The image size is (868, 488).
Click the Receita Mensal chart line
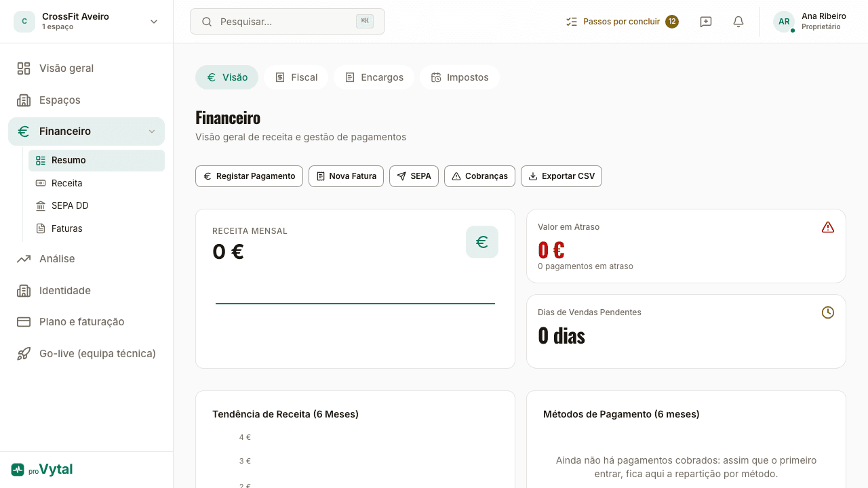pos(355,304)
